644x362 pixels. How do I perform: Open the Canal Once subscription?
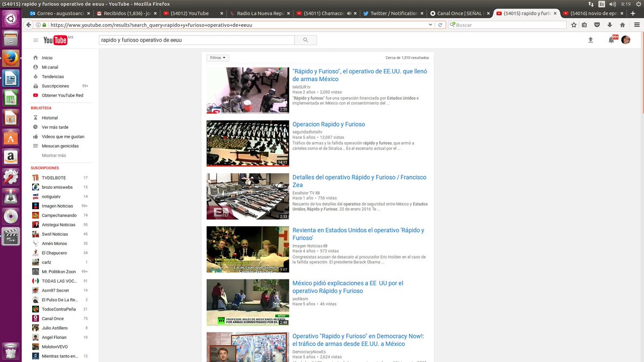pyautogui.click(x=53, y=319)
